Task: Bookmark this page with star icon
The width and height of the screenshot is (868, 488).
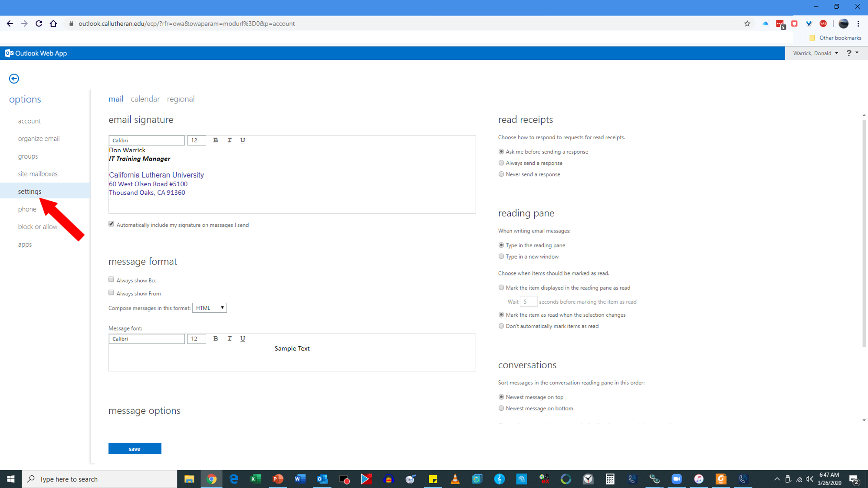Action: [747, 24]
